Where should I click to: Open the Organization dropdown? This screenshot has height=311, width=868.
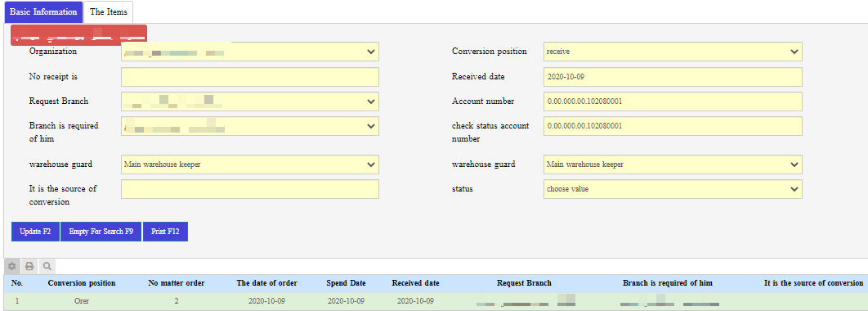[249, 52]
